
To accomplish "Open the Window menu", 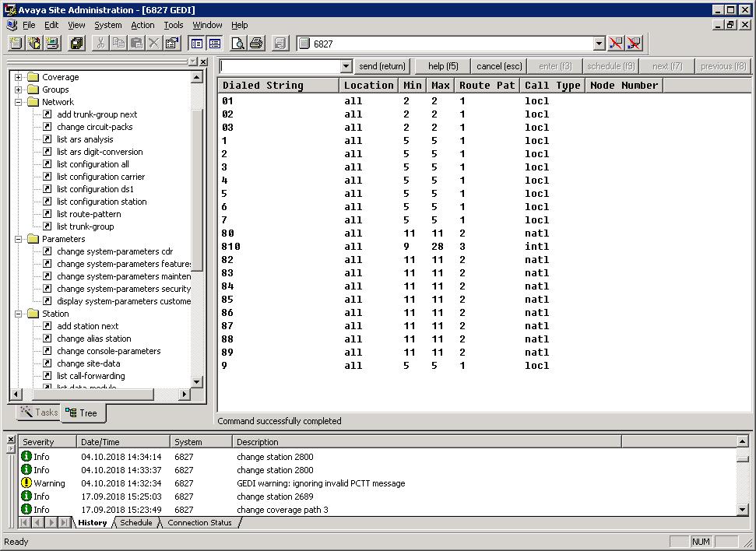I will click(207, 25).
